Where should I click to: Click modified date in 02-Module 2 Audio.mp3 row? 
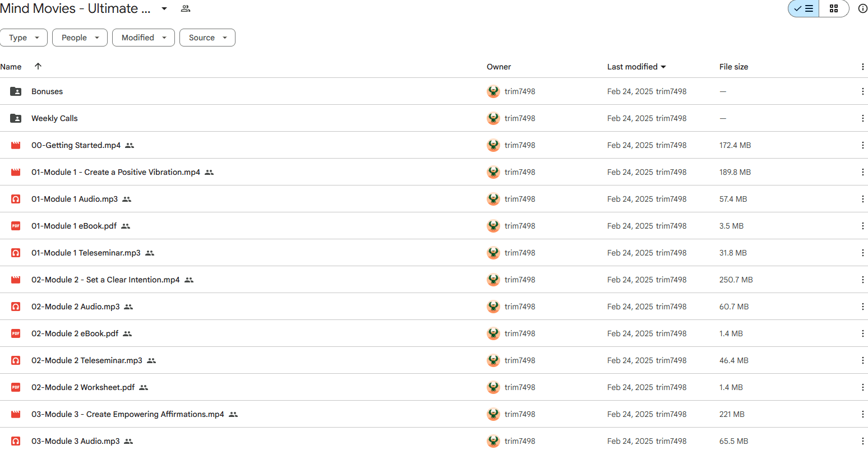(647, 307)
